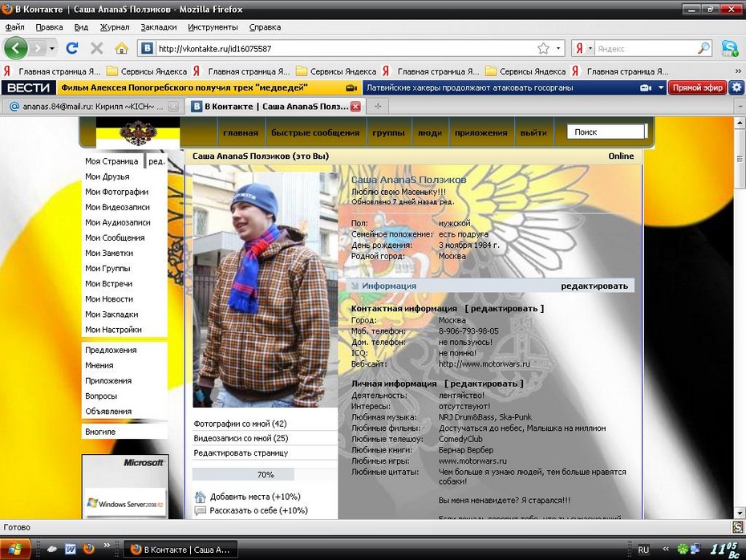Click the search magnifier icon

pyautogui.click(x=703, y=48)
